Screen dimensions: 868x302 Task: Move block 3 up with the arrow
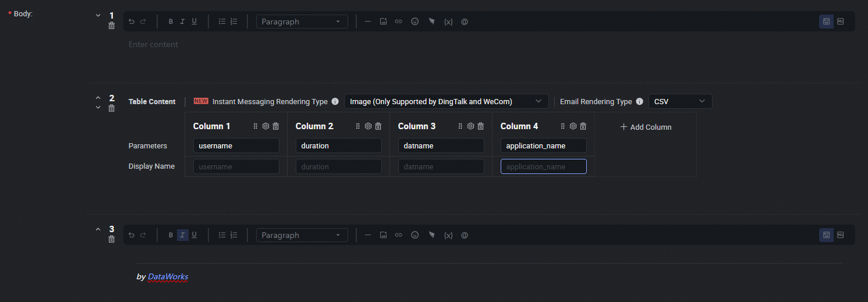click(x=98, y=229)
